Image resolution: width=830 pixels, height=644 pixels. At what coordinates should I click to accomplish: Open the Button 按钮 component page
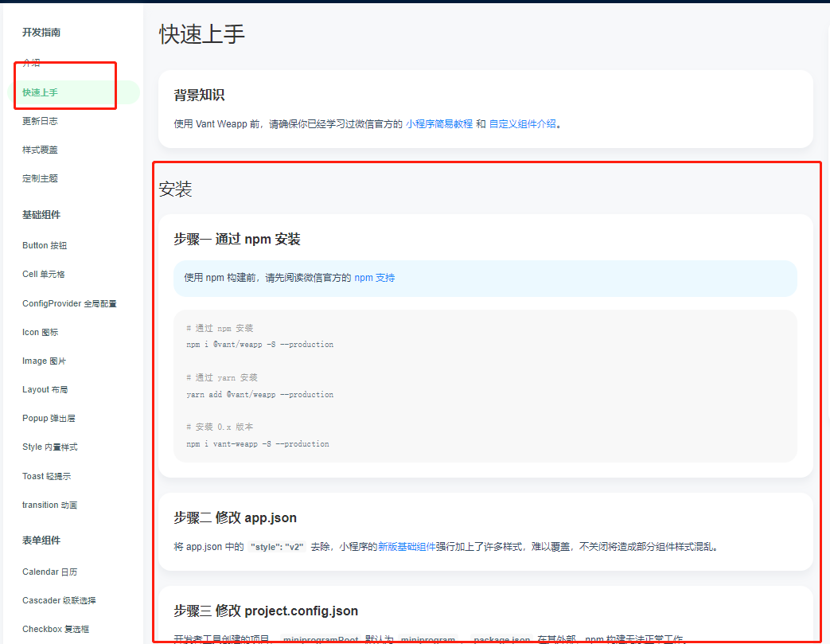coord(45,246)
